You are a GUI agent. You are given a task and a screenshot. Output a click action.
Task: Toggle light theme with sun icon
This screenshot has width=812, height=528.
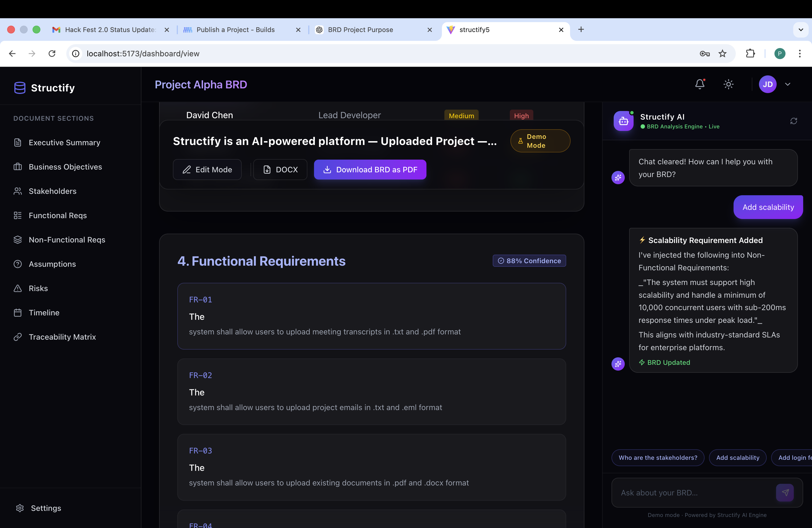coord(728,84)
